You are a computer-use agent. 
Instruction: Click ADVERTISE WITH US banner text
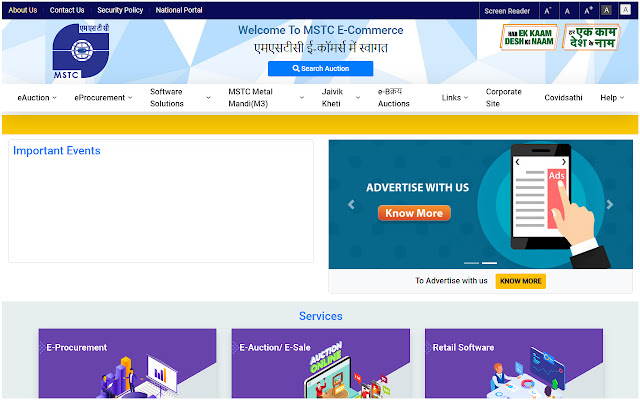coord(418,188)
